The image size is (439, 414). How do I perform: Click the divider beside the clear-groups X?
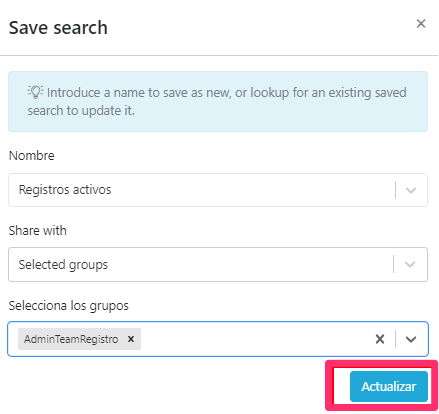coord(395,339)
